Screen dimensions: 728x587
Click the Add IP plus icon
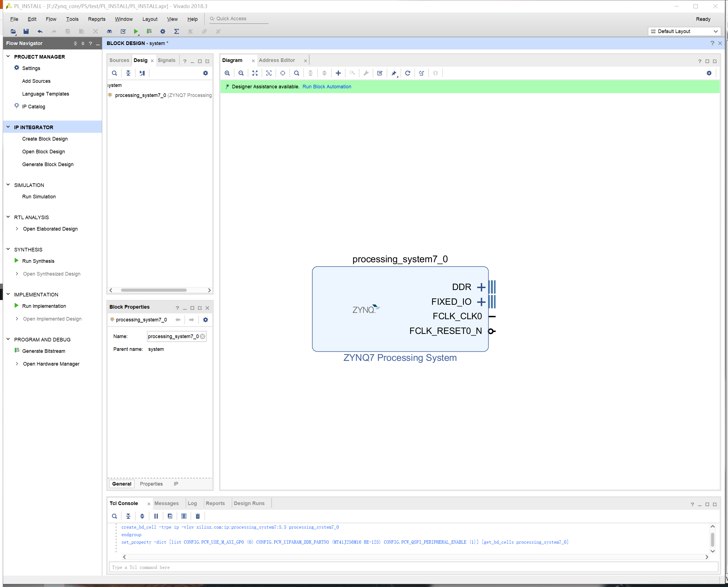[x=338, y=73]
